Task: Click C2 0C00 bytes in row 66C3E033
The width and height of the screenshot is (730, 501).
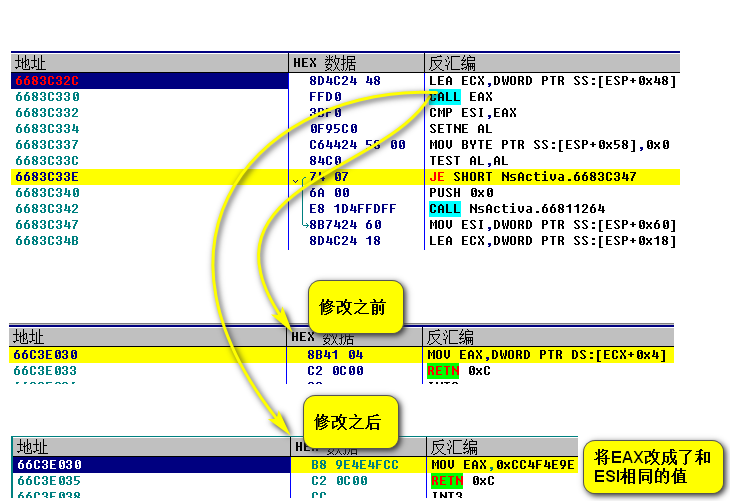Action: coord(335,371)
